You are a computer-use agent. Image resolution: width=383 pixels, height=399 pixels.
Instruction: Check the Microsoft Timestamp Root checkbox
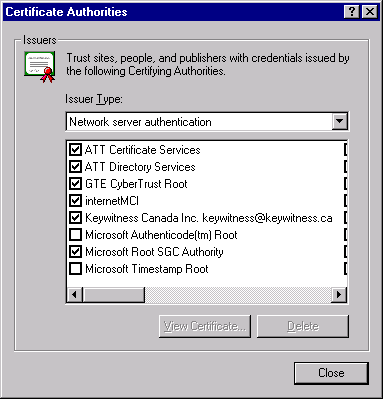click(75, 269)
